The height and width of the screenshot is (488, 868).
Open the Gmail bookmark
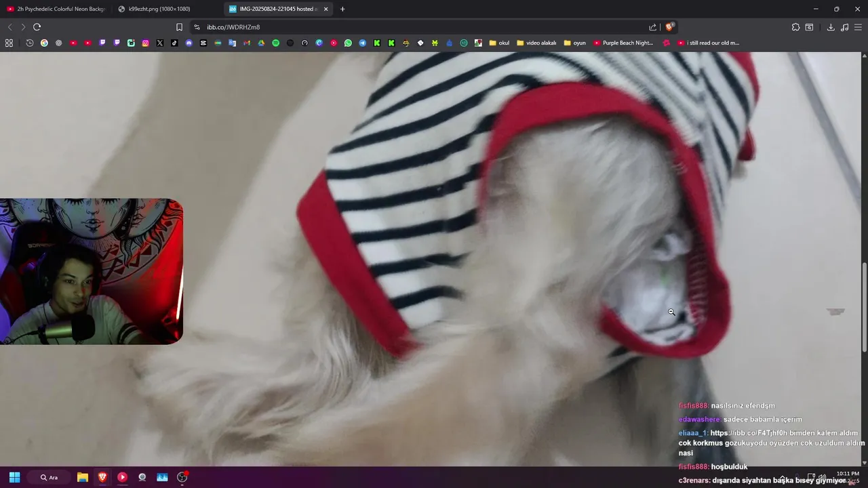(x=247, y=43)
